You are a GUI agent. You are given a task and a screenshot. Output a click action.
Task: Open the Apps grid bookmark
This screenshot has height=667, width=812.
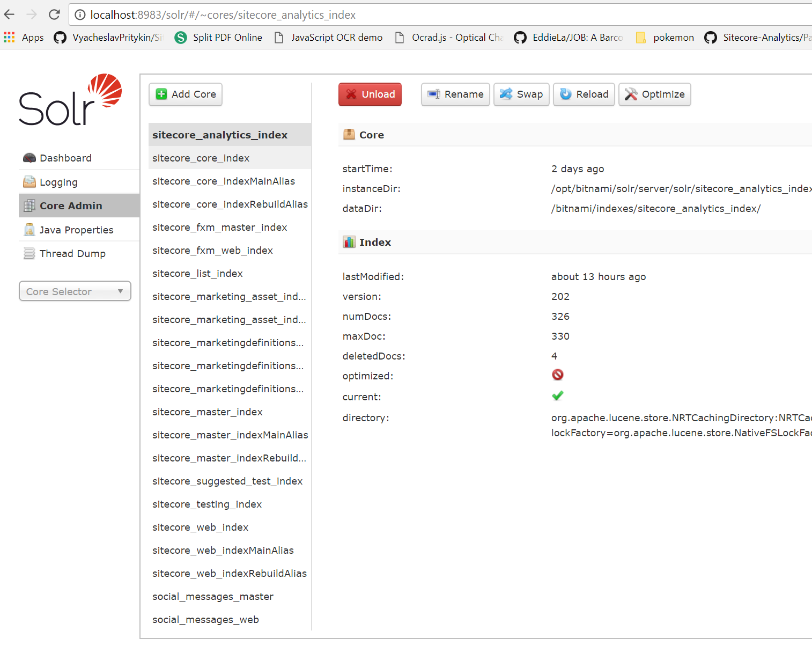click(x=24, y=38)
